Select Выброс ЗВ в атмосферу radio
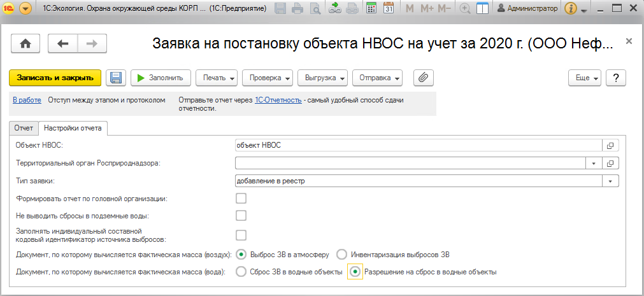 (242, 255)
